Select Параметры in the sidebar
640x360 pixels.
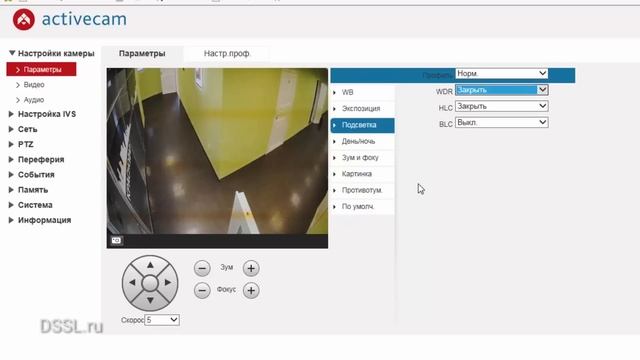[x=41, y=69]
